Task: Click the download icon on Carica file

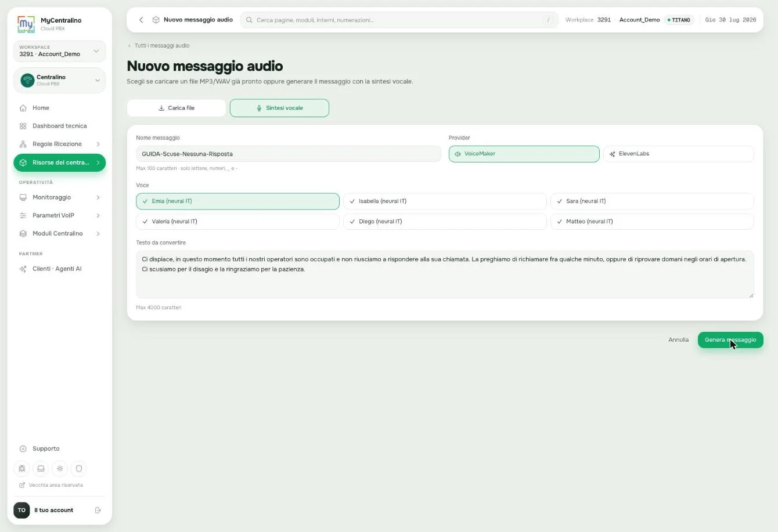Action: (x=161, y=108)
